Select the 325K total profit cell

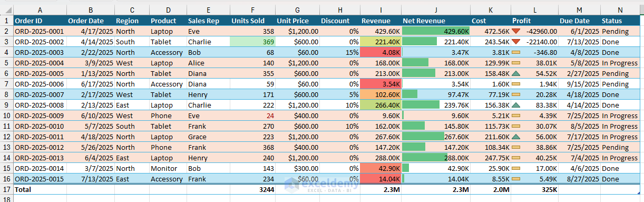coord(535,189)
